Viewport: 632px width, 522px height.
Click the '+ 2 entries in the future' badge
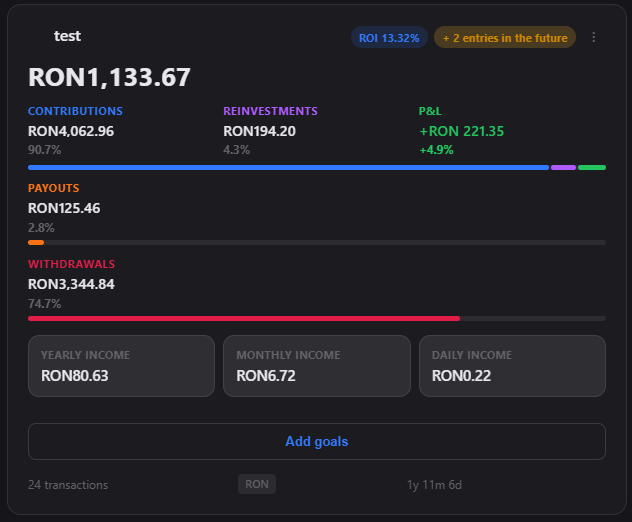(505, 37)
